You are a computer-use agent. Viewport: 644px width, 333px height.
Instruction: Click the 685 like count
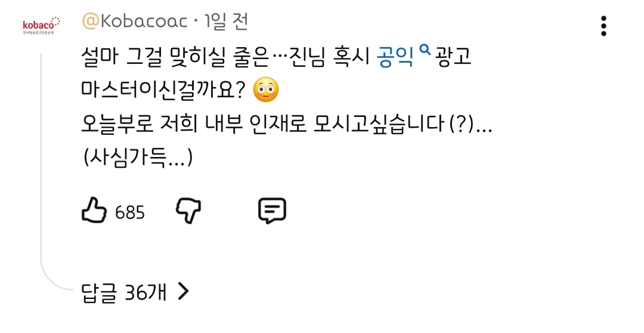pos(130,212)
